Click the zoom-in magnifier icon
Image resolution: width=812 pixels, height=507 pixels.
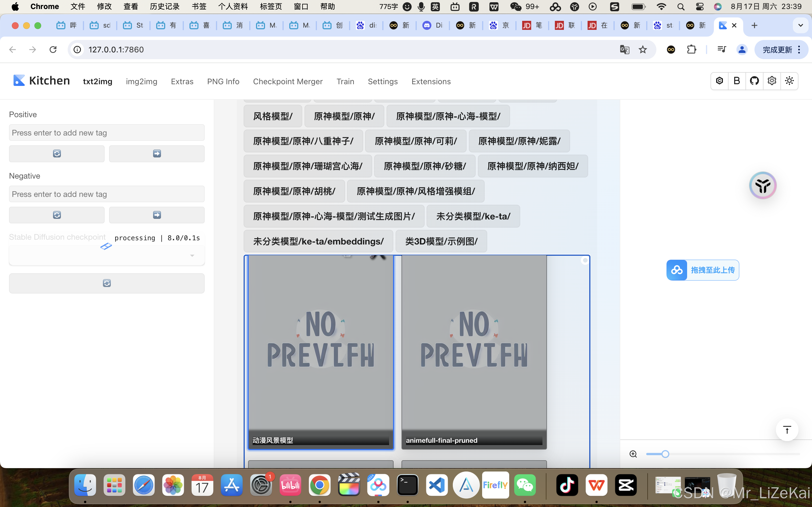(633, 454)
